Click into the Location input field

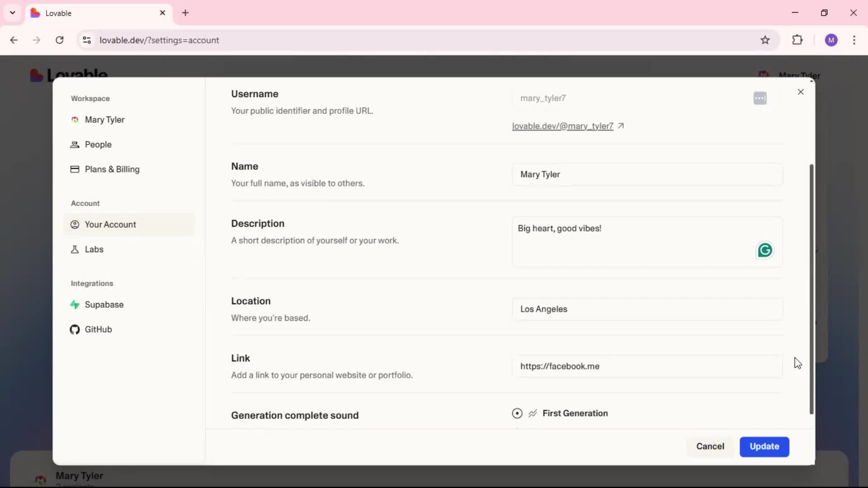coord(646,309)
